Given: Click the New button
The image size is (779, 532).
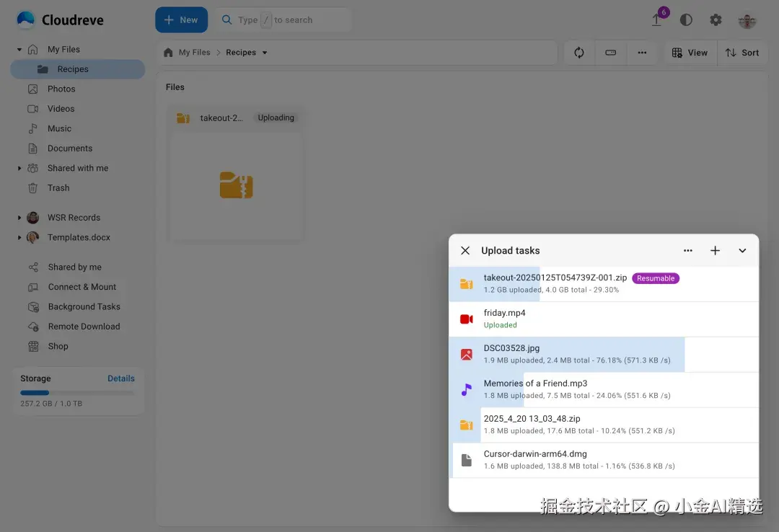Looking at the screenshot, I should click(181, 20).
